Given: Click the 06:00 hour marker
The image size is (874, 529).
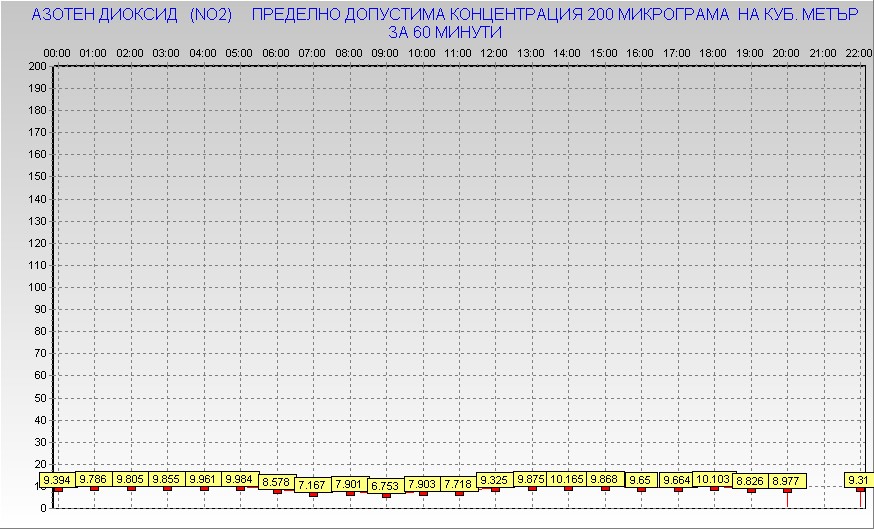Looking at the screenshot, I should tap(276, 52).
